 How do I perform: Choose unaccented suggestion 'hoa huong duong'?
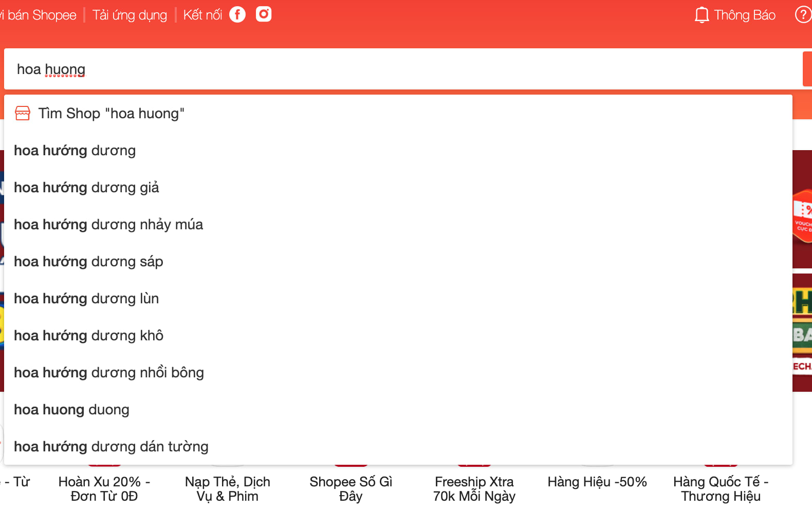pos(398,409)
